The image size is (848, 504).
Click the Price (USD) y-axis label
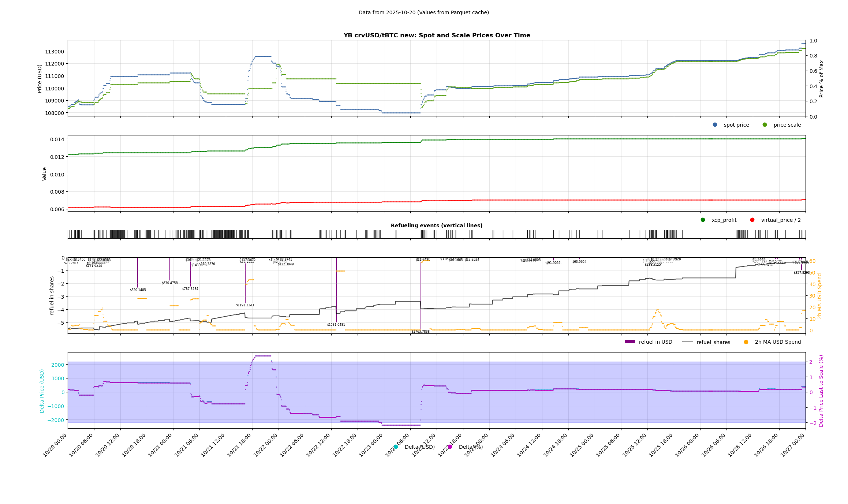click(x=40, y=79)
